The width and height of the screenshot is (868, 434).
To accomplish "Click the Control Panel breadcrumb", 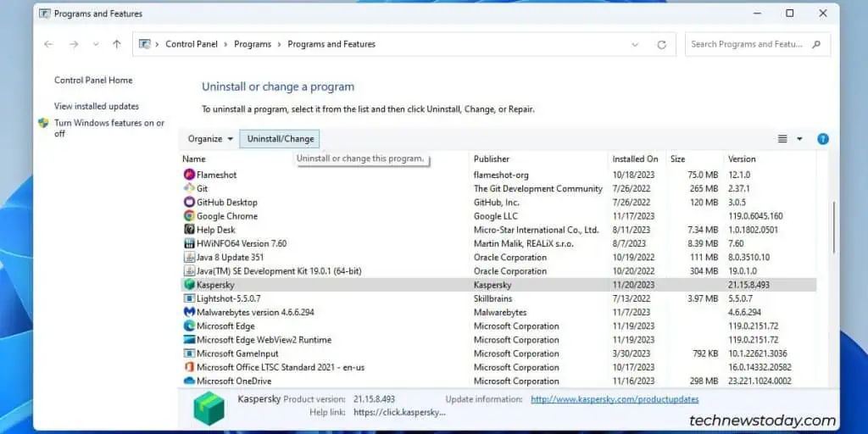I will [192, 44].
